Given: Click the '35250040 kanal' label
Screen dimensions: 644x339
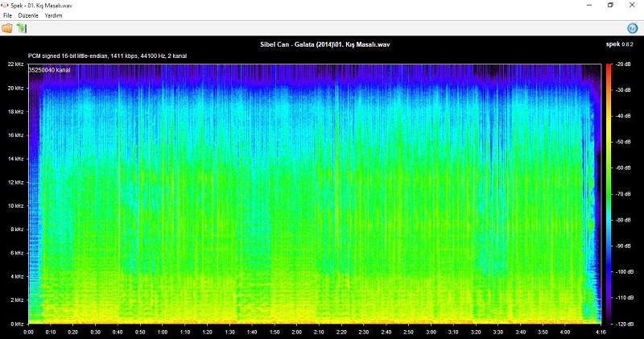Looking at the screenshot, I should coord(49,70).
